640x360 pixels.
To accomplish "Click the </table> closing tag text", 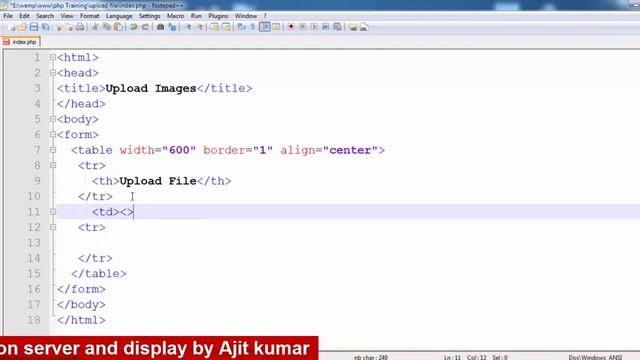I will (99, 273).
